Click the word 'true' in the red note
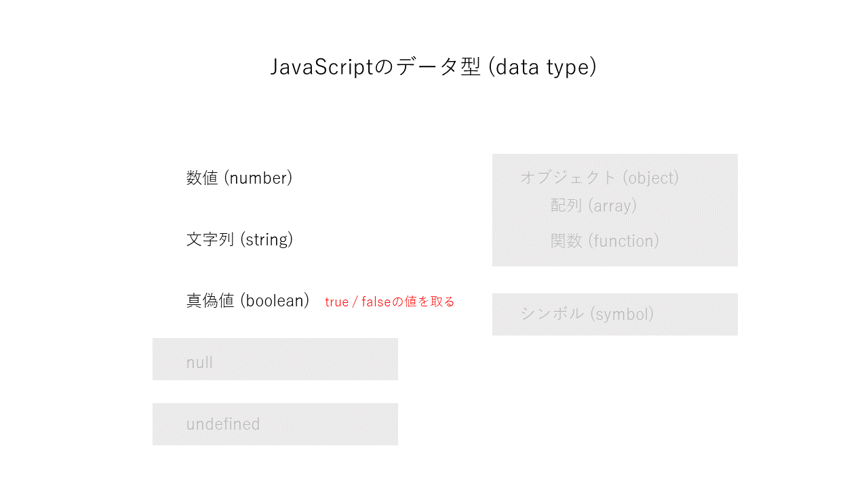The width and height of the screenshot is (868, 488). 337,302
